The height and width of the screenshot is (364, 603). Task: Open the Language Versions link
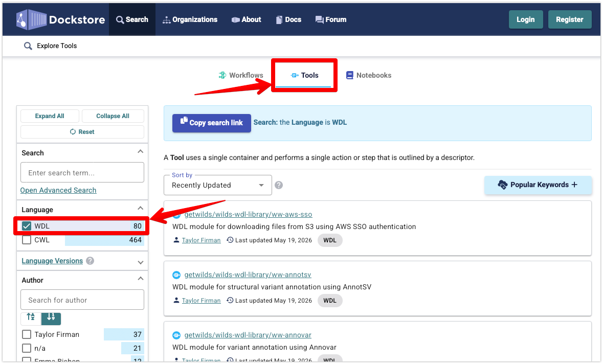click(52, 261)
